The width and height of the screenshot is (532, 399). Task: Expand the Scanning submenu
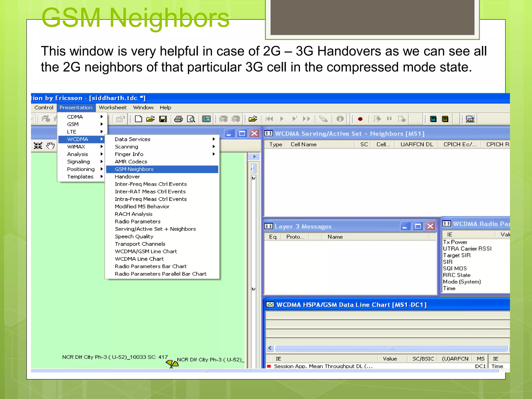(x=162, y=147)
